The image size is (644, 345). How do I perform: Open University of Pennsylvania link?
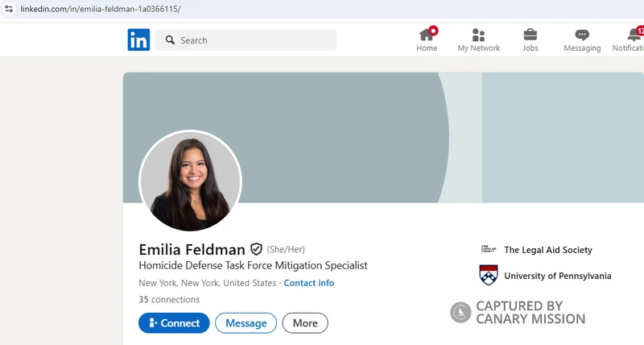click(x=558, y=276)
